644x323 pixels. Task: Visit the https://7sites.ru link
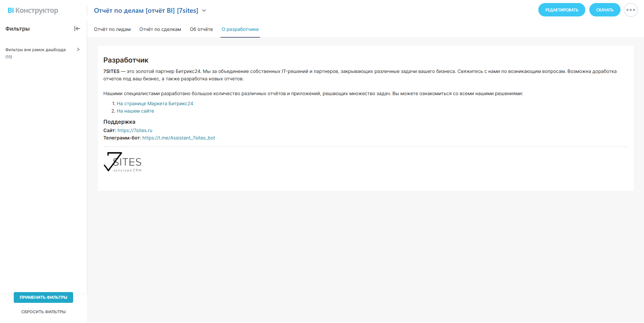pos(135,130)
